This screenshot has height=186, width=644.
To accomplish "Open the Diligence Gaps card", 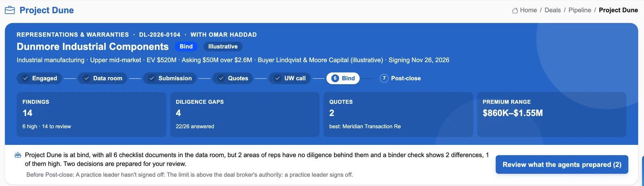I will coord(245,114).
